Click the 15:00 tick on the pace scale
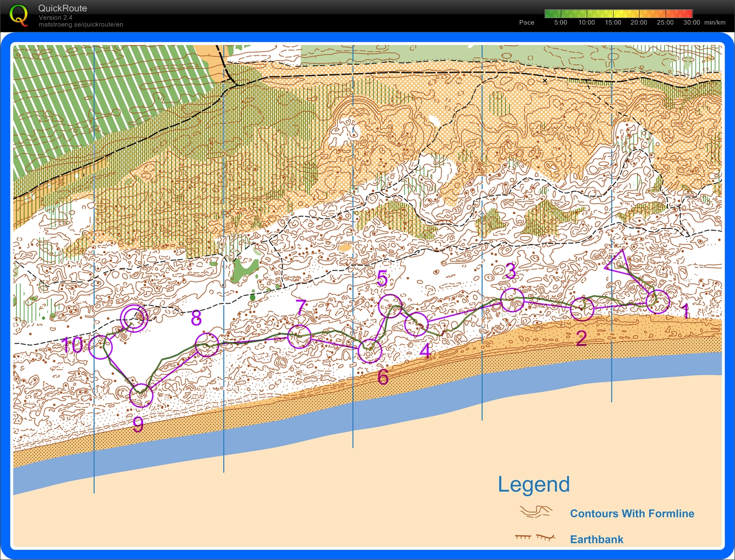Image resolution: width=735 pixels, height=560 pixels. tap(612, 23)
